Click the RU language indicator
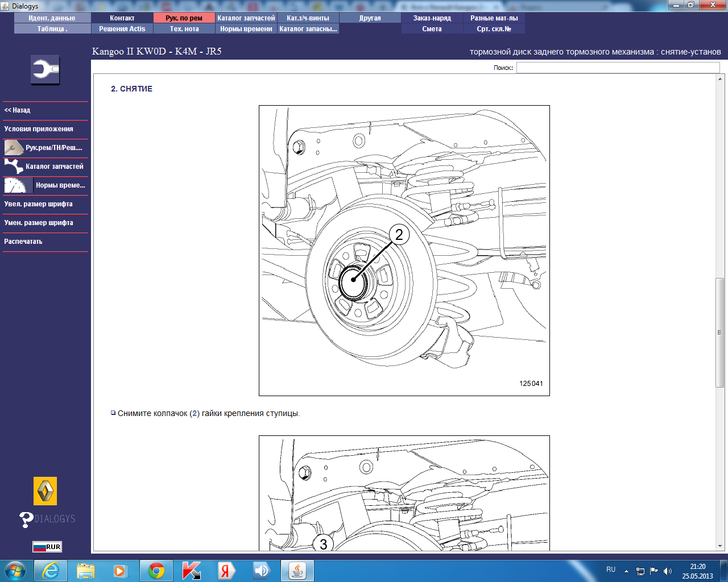The width and height of the screenshot is (728, 582). (611, 569)
